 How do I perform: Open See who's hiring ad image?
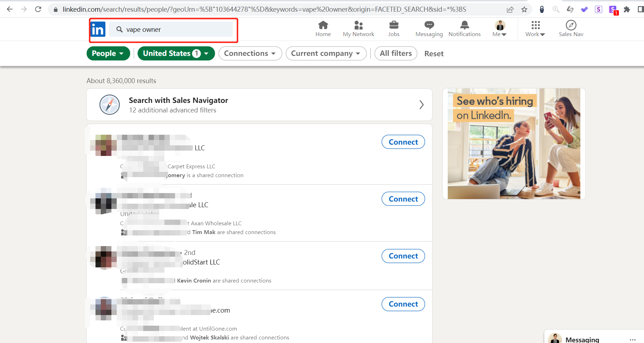coord(514,144)
